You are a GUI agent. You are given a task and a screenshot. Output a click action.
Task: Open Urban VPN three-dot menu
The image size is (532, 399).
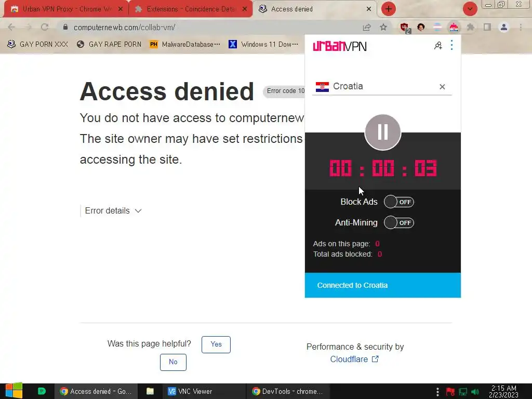[451, 45]
